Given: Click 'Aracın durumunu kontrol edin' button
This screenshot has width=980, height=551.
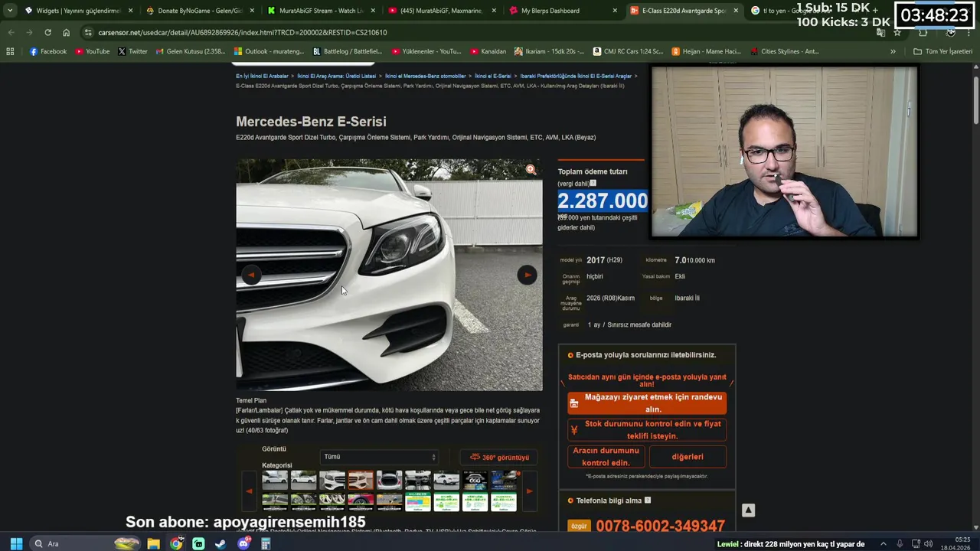Looking at the screenshot, I should (606, 457).
